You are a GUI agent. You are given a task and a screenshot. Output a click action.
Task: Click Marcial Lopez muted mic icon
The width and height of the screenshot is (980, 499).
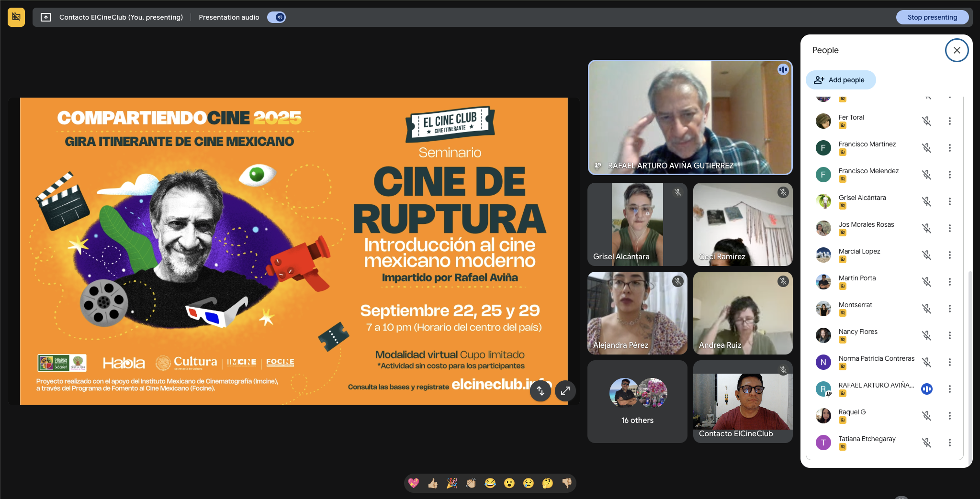(x=926, y=255)
